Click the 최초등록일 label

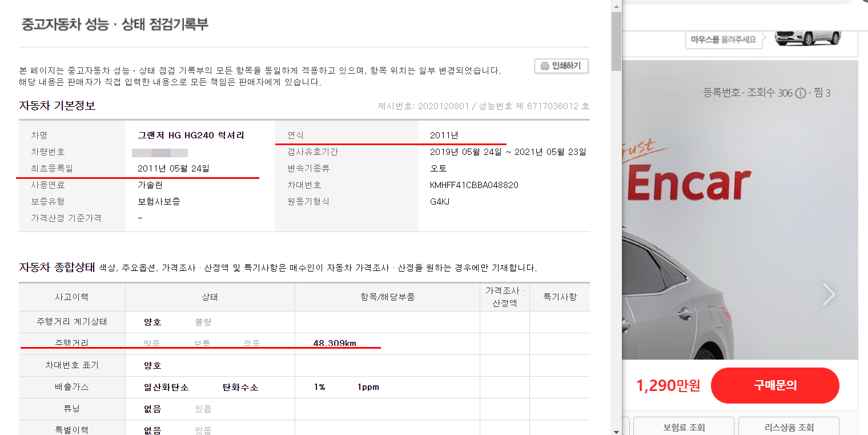[x=52, y=169]
